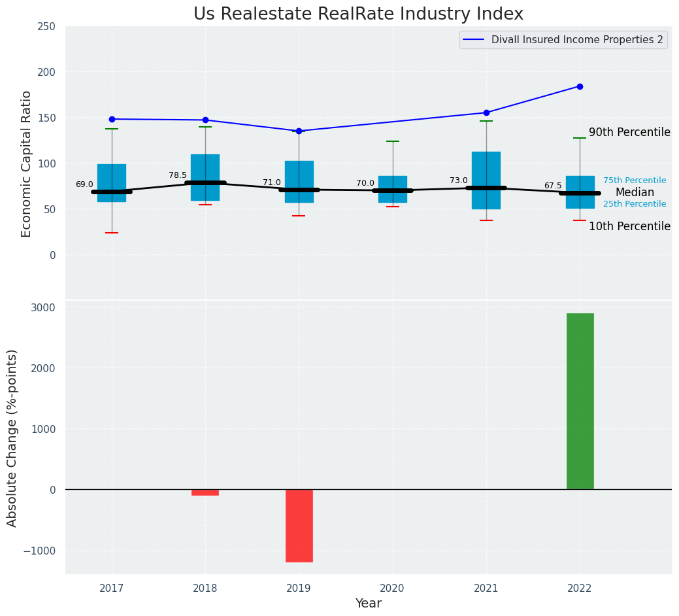Click the 2021 box plot box
The width and height of the screenshot is (679, 616).
486,180
